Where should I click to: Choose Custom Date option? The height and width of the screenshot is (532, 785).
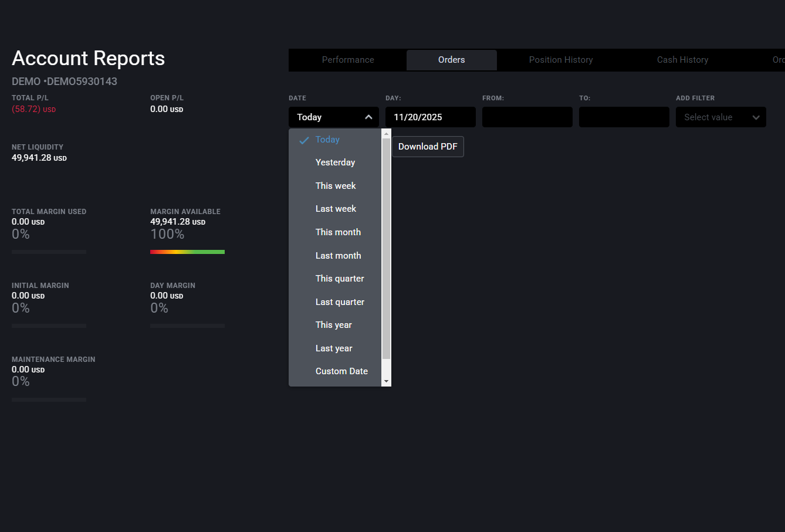341,371
